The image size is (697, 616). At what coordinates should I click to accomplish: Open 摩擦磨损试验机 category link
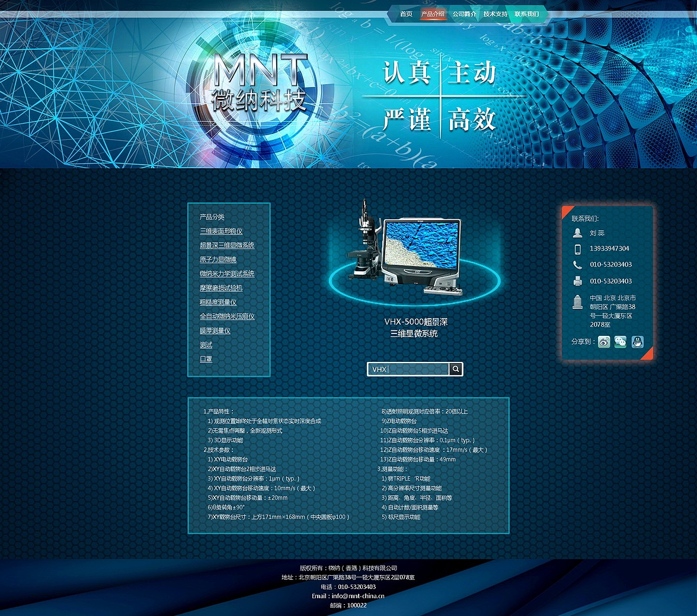coord(221,288)
